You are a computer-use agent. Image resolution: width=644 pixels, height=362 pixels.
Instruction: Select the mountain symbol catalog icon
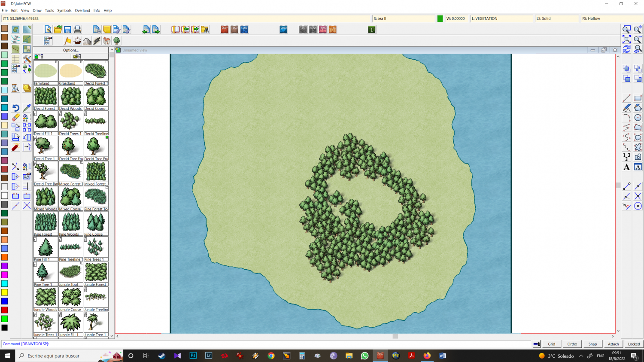pos(87,41)
